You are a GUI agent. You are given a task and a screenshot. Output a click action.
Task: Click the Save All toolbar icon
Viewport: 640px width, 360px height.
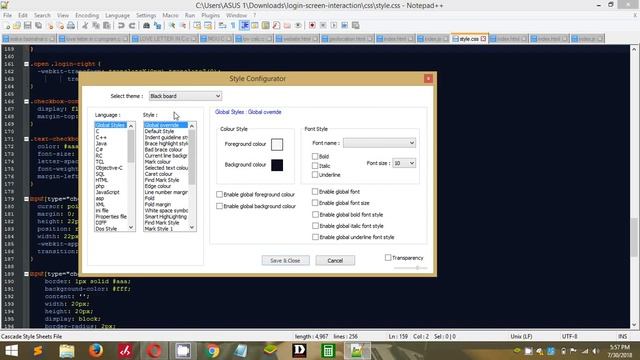pos(38,25)
